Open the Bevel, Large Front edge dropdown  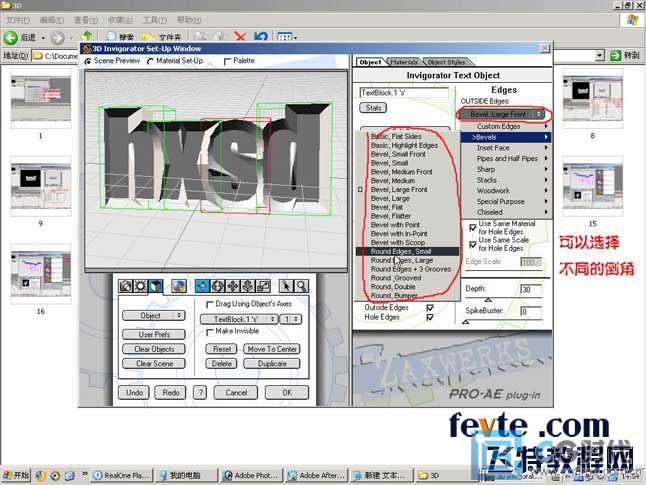(502, 114)
